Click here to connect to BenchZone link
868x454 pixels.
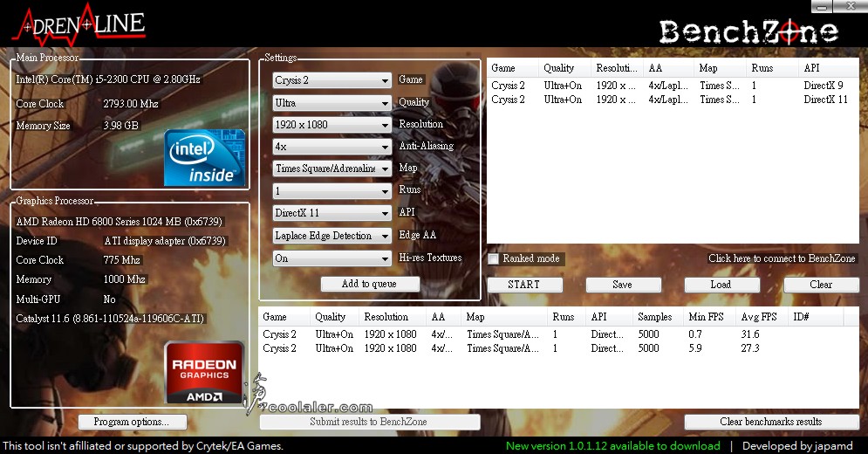click(x=782, y=258)
